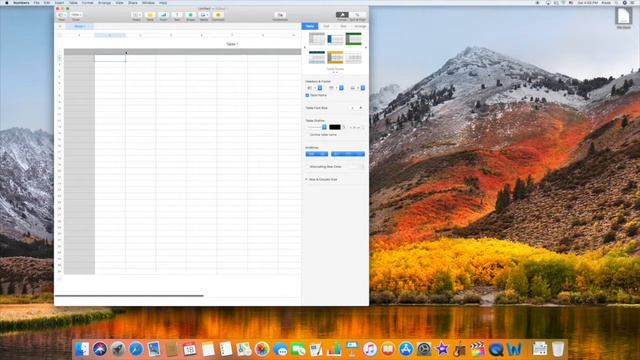Toggle the Format inspector button
Image resolution: width=640 pixels, height=360 pixels.
point(342,15)
